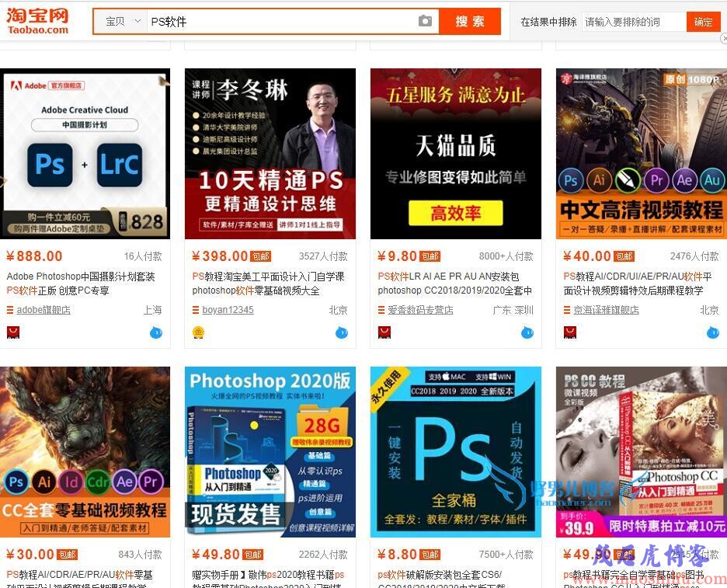Image resolution: width=727 pixels, height=588 pixels.
Task: Click the ¥40.00 price
Action: pyautogui.click(x=586, y=256)
